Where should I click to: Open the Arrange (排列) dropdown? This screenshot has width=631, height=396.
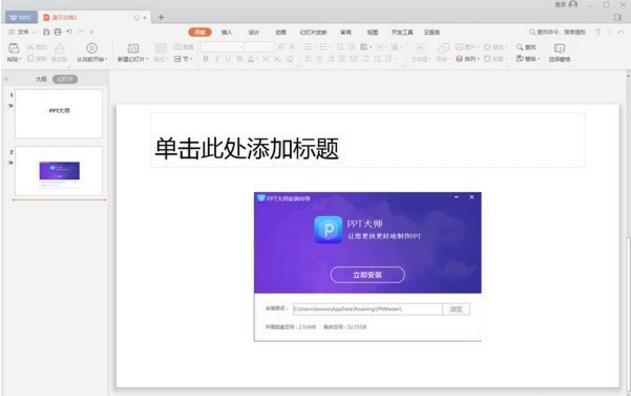pos(468,59)
